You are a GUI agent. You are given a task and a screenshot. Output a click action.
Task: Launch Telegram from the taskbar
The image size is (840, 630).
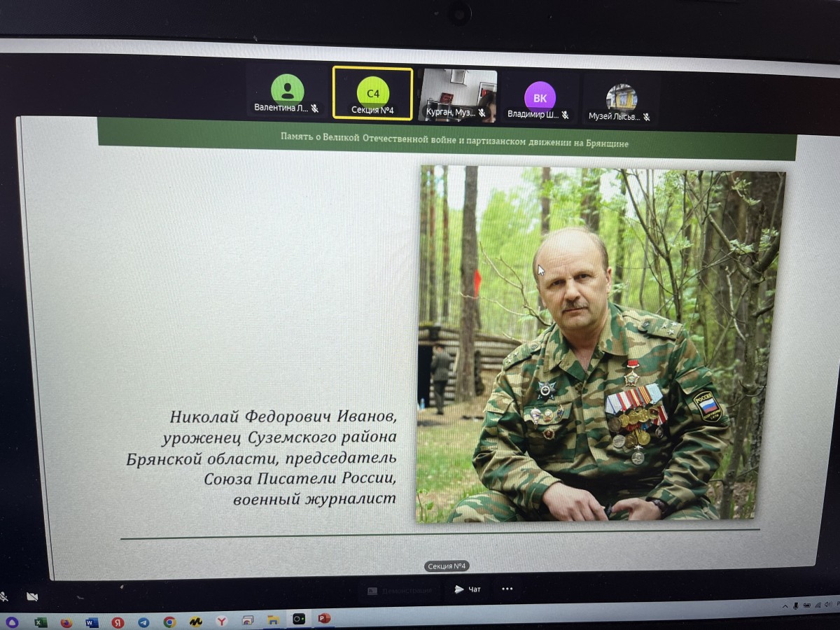[143, 622]
